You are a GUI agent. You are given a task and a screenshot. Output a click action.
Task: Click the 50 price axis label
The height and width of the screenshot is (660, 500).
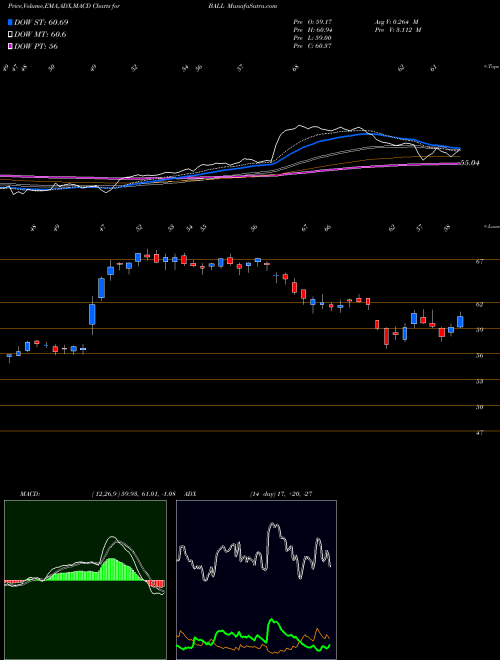(x=479, y=407)
